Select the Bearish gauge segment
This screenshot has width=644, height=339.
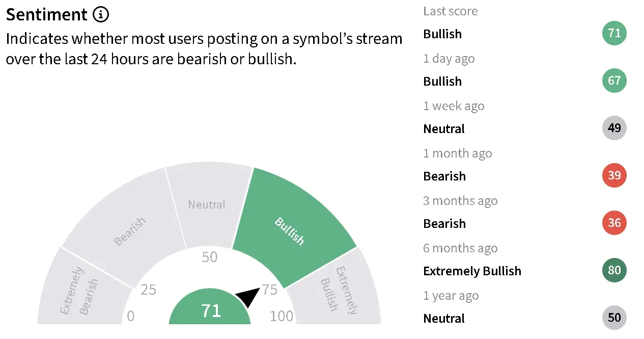coord(130,232)
